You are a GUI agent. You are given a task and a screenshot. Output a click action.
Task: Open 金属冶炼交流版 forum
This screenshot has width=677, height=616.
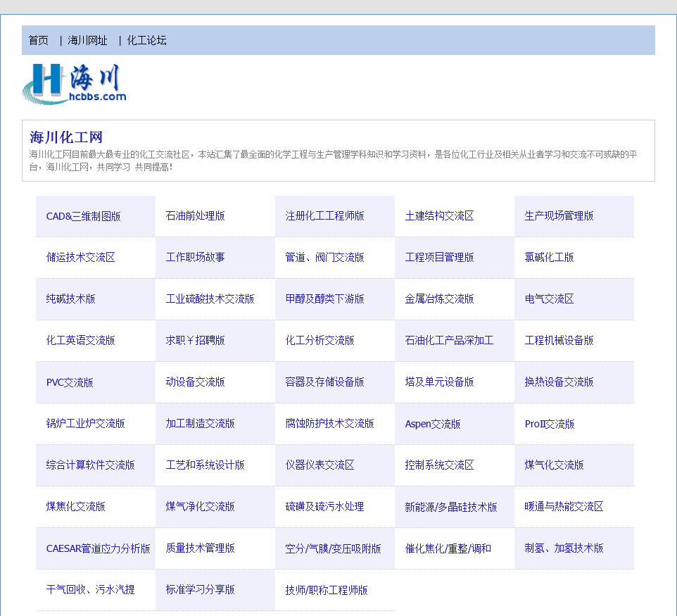pos(439,299)
